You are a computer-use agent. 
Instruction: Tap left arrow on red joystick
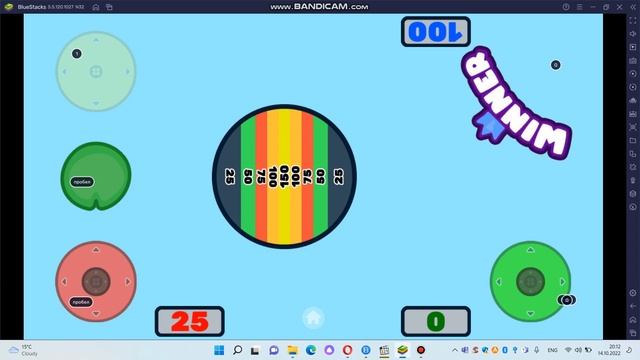[64, 282]
